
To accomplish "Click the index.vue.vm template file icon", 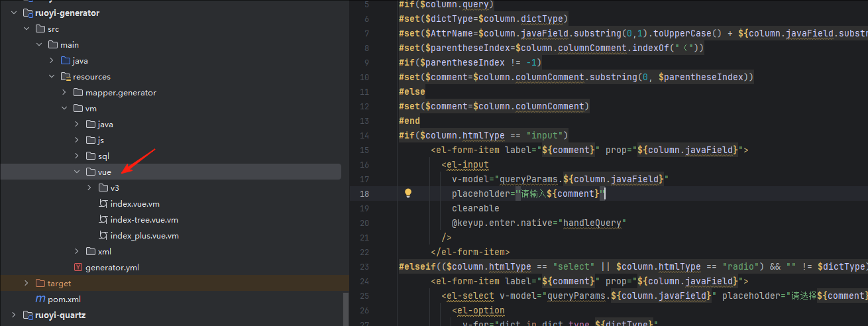I will (x=103, y=204).
